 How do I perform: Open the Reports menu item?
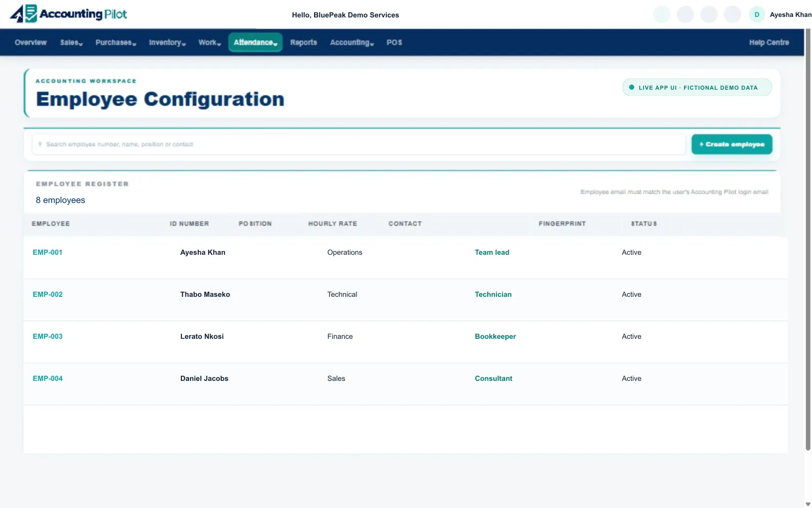coord(303,43)
